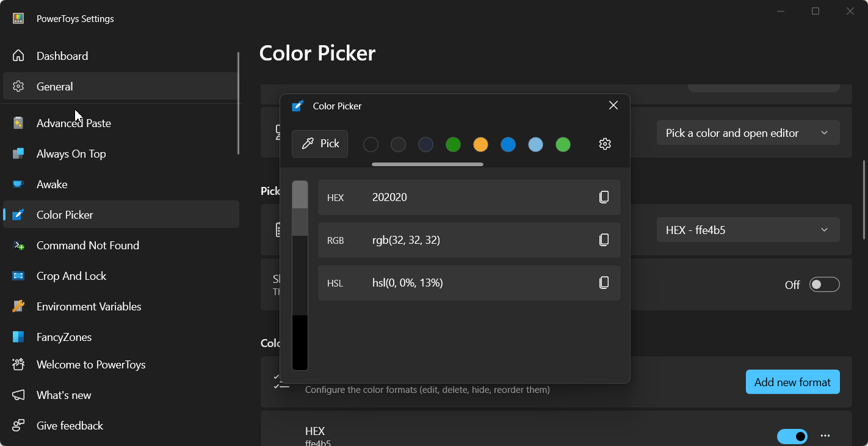The height and width of the screenshot is (446, 868).
Task: Click the General gear icon in sidebar
Action: (18, 86)
